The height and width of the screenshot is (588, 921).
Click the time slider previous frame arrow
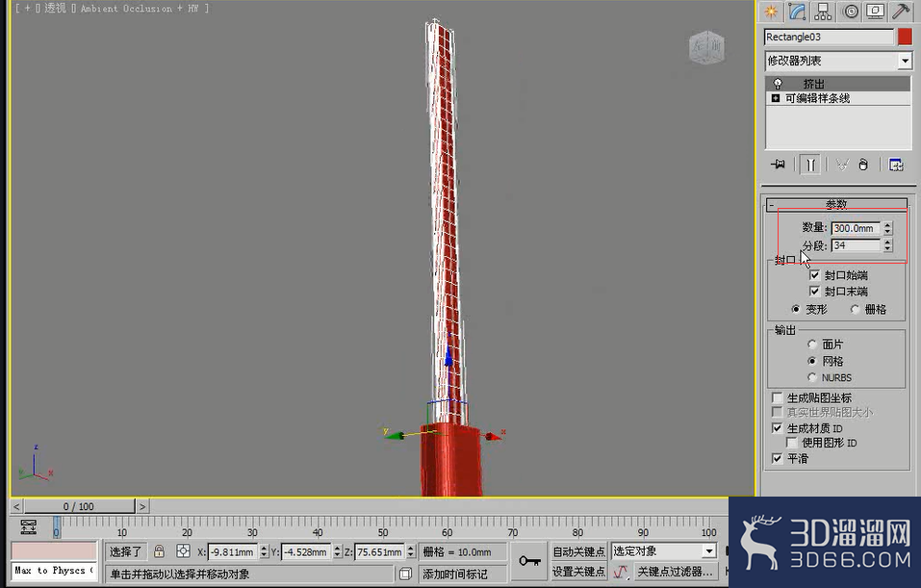(16, 506)
